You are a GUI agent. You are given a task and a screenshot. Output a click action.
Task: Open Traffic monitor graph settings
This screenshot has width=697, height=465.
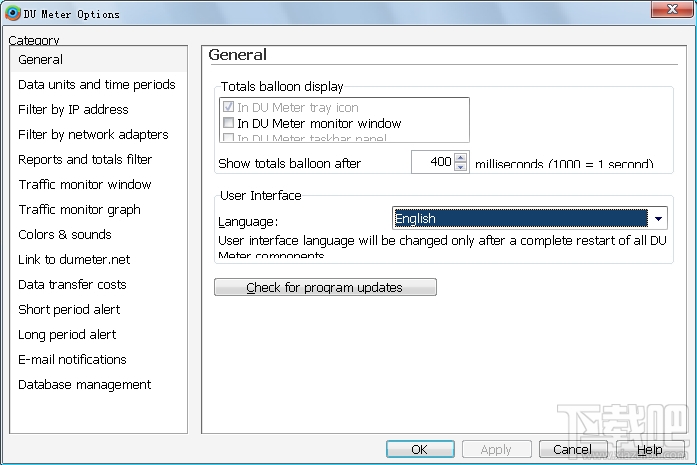[79, 210]
